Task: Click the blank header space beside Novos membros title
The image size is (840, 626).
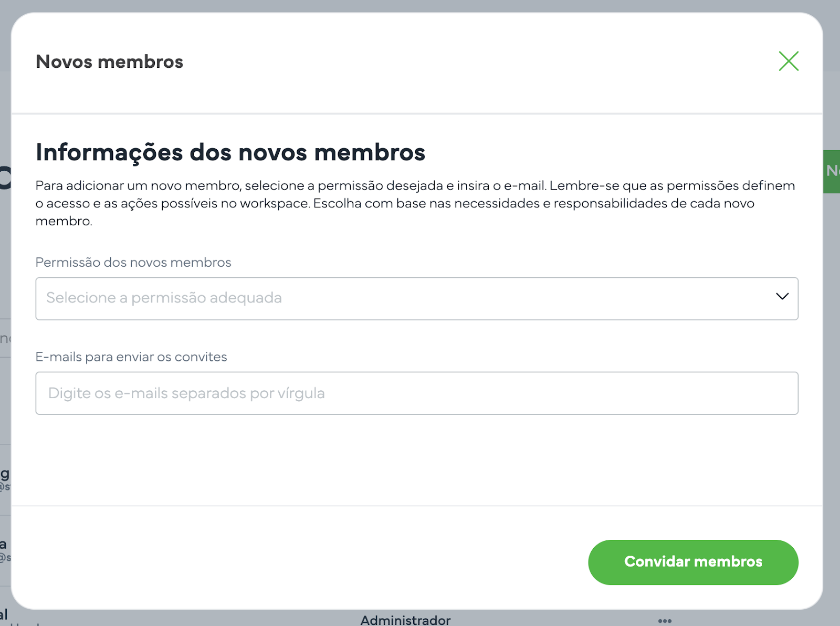Action: pyautogui.click(x=472, y=62)
